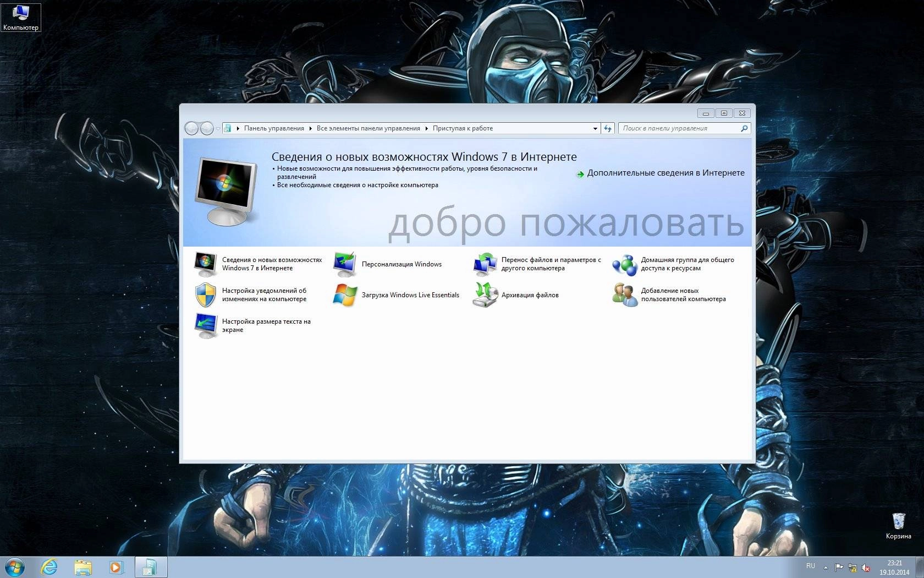Viewport: 924px width, 578px height.
Task: Open Добавление новых пользователей компьютера text
Action: coord(683,295)
